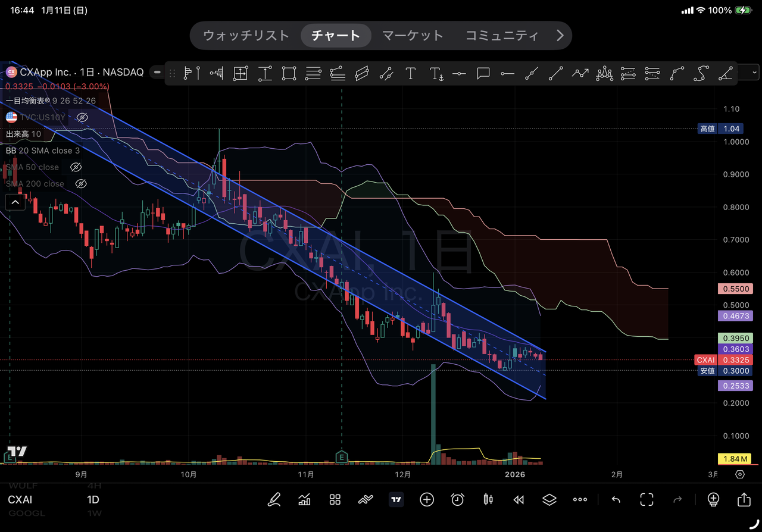Open the マーケット tab

click(413, 36)
